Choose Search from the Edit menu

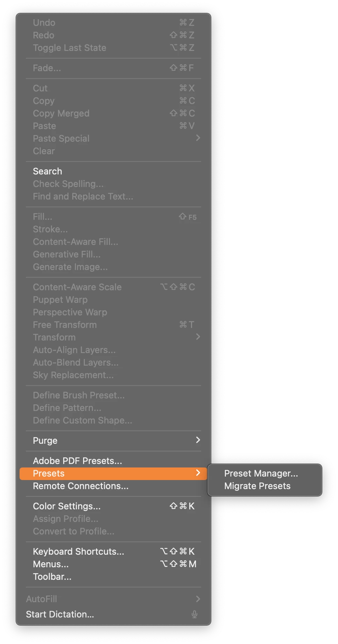tap(47, 171)
